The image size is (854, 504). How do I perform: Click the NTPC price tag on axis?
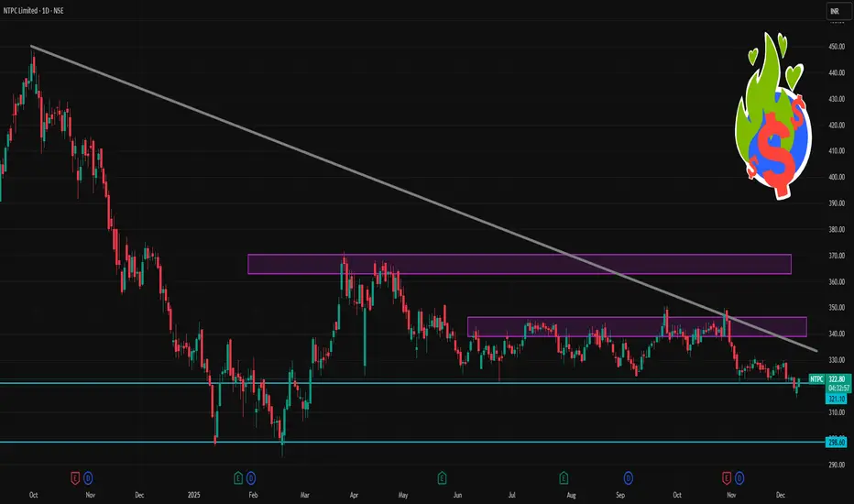[x=816, y=378]
